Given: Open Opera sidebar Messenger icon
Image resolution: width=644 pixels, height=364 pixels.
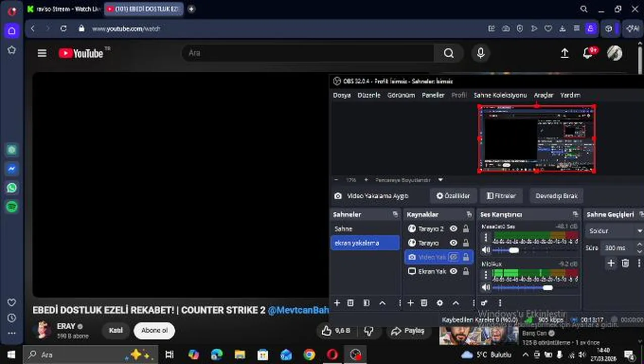Looking at the screenshot, I should pos(12,168).
